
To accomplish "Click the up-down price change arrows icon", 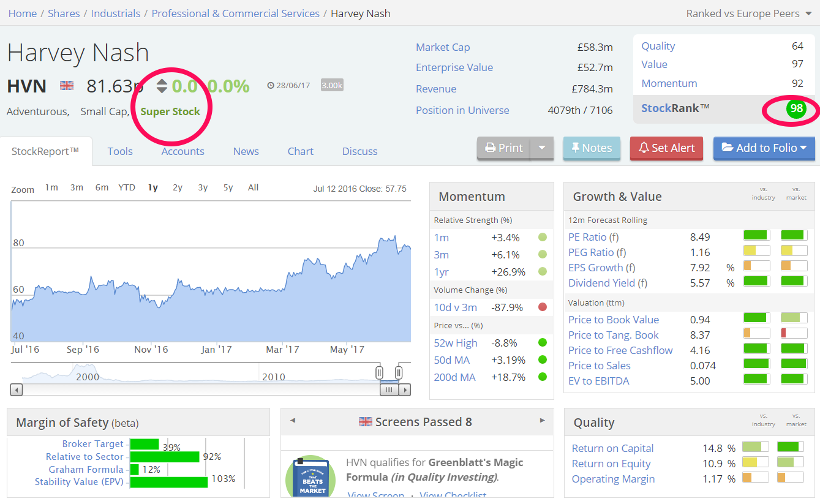I will pyautogui.click(x=162, y=86).
